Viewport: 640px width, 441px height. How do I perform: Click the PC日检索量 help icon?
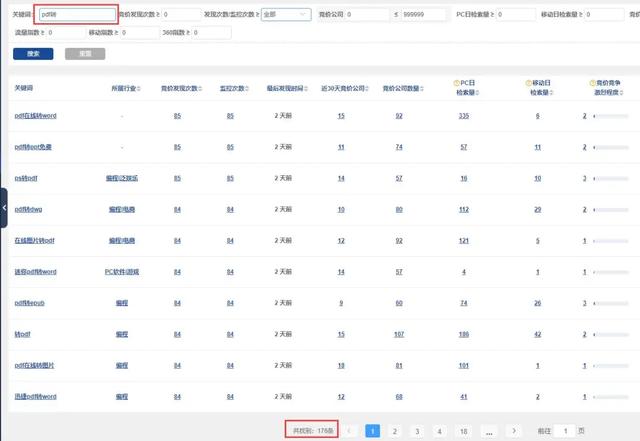click(x=457, y=83)
